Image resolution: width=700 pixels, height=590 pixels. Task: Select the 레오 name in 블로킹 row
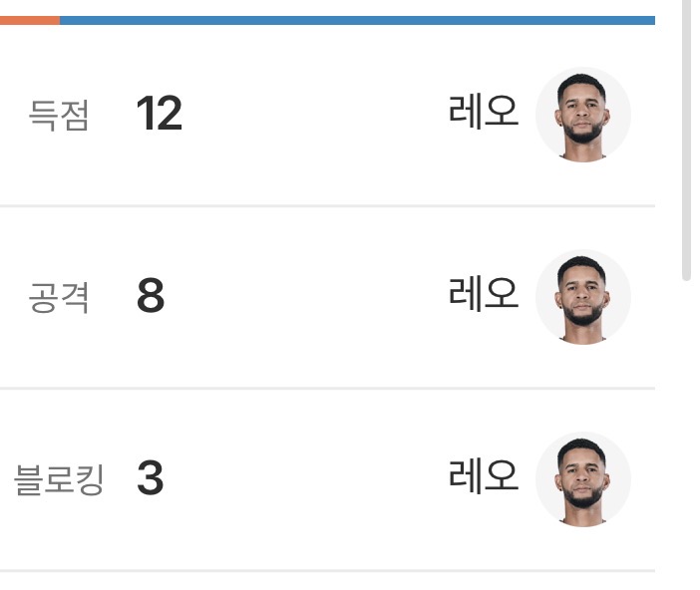484,478
